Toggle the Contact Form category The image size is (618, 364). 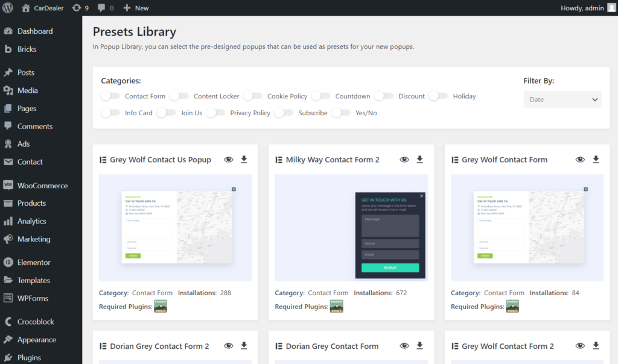click(x=110, y=96)
